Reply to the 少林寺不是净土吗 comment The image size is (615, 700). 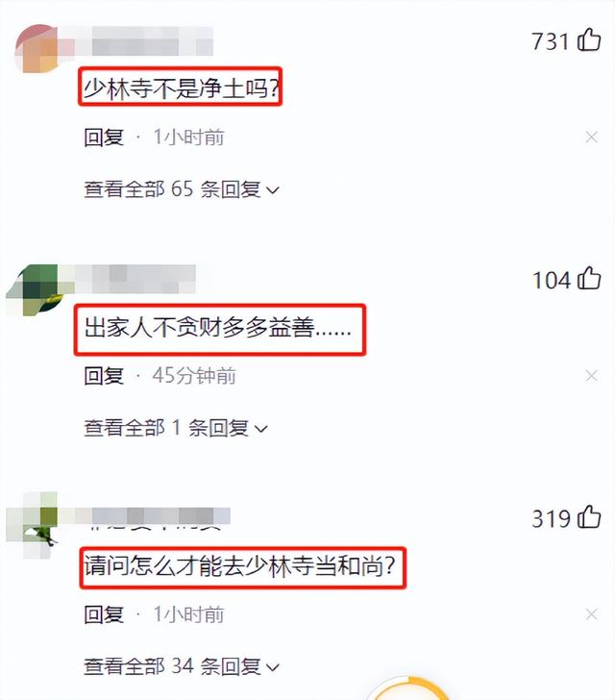tap(104, 137)
